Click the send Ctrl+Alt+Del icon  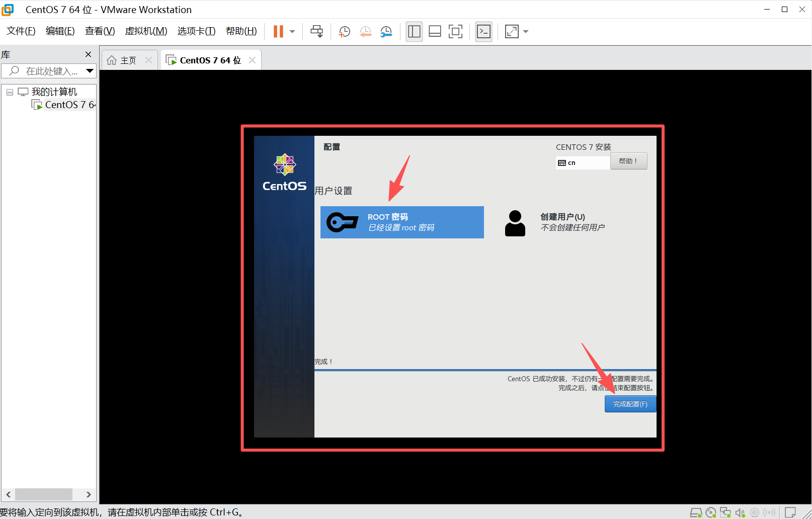click(x=316, y=32)
